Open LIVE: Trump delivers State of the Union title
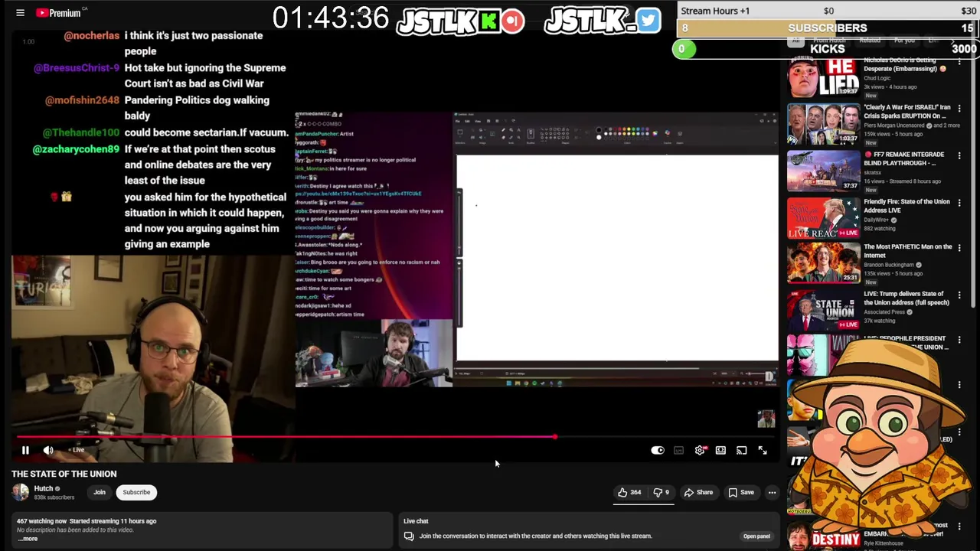 point(907,298)
